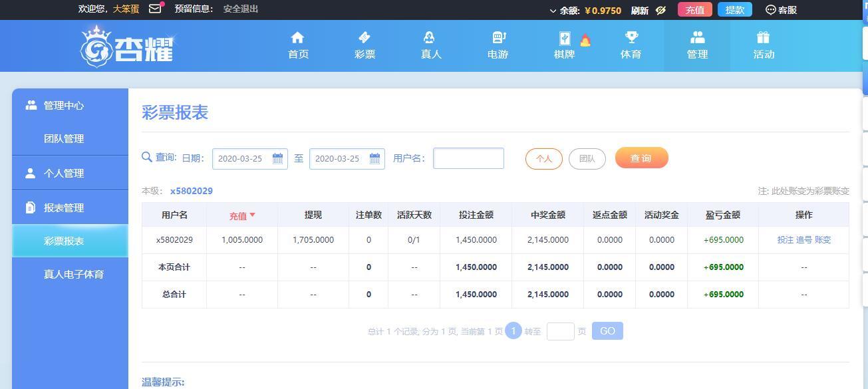The image size is (868, 389).
Task: Click 总合计 row label
Action: [x=174, y=295]
